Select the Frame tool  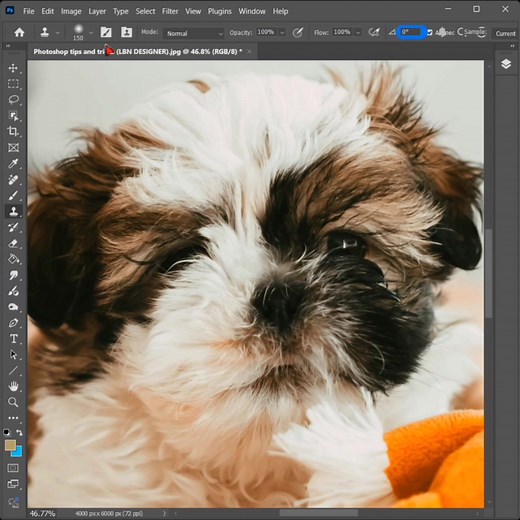13,147
